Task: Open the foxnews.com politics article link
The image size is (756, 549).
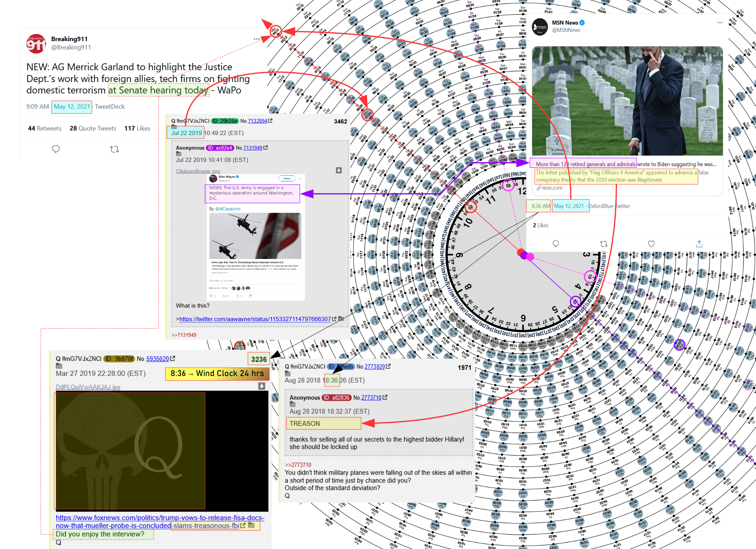Action: [160, 522]
